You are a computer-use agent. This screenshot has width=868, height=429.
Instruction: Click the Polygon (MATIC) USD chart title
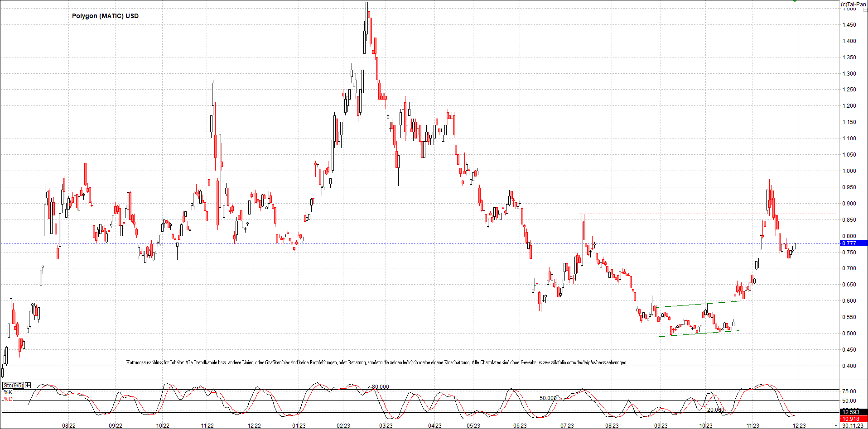pos(105,16)
